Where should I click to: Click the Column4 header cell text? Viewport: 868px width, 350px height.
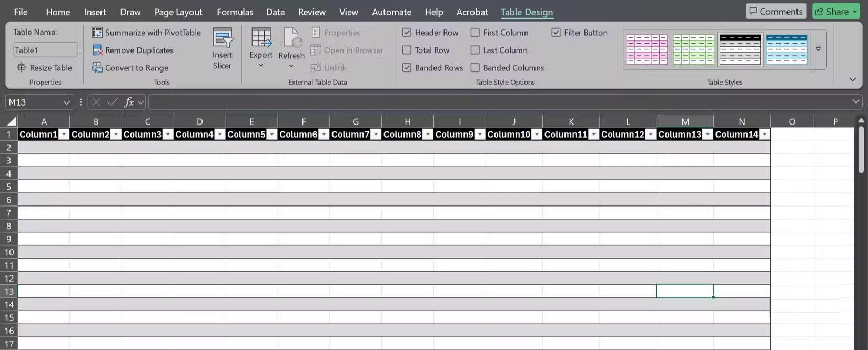(x=194, y=135)
